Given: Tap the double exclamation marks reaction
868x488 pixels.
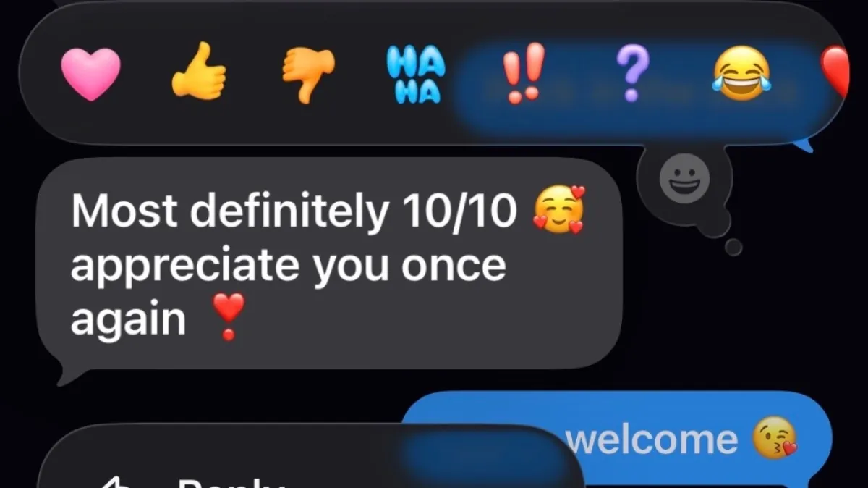Looking at the screenshot, I should 522,75.
